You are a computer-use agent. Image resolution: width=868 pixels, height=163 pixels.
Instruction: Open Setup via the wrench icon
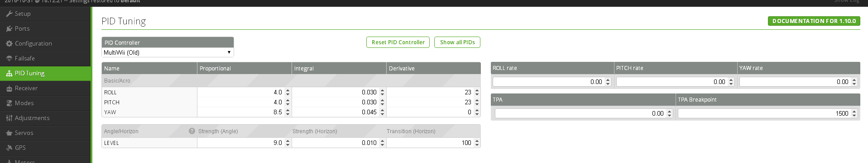coord(9,14)
